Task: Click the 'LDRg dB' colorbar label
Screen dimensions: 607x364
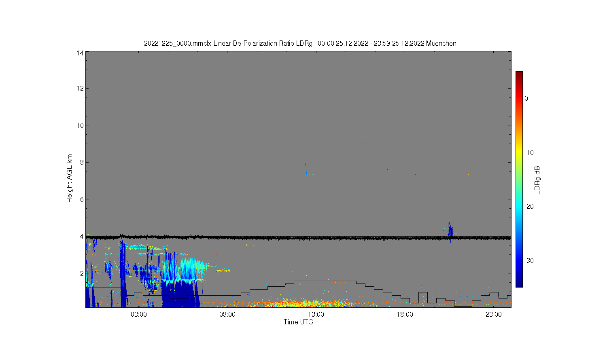Action: point(537,180)
